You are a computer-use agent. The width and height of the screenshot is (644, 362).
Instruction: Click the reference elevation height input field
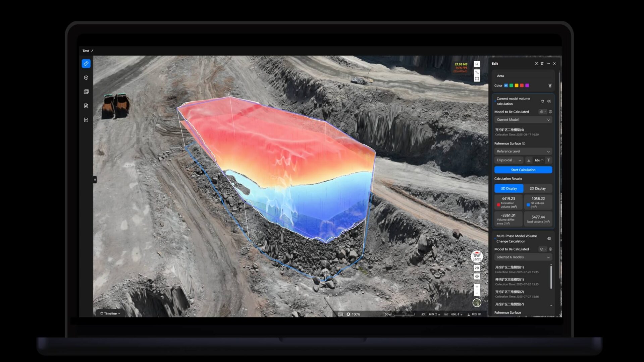pyautogui.click(x=538, y=160)
